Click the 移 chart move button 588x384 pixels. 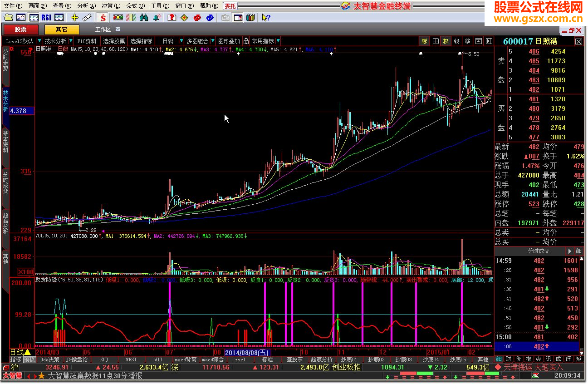click(x=468, y=41)
